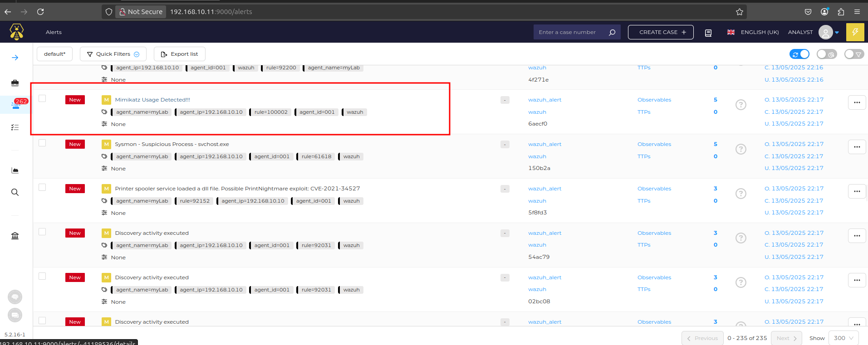The height and width of the screenshot is (345, 868).
Task: Open Mimikatz Usage Detected!!! alert
Action: [152, 100]
